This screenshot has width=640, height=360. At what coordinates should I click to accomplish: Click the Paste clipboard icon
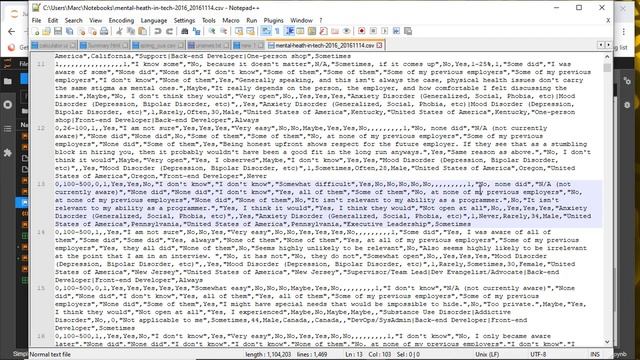click(x=142, y=31)
